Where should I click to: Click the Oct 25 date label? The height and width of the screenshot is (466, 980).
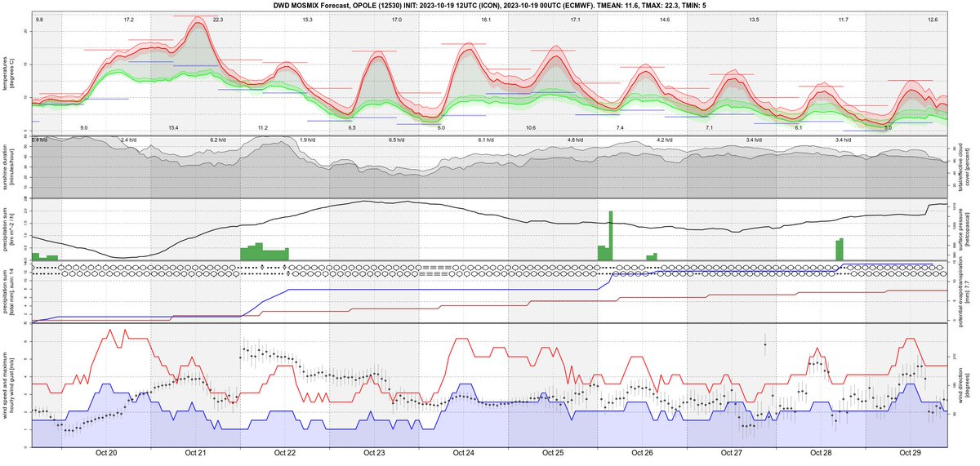tap(554, 452)
